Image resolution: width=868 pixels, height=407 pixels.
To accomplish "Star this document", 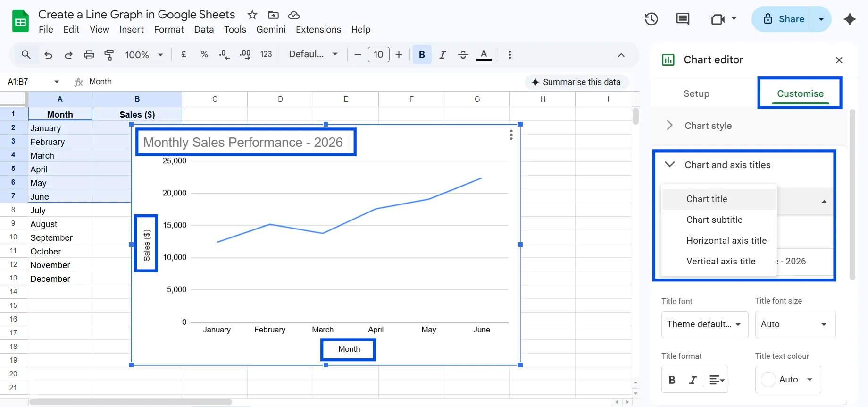I will coord(252,15).
